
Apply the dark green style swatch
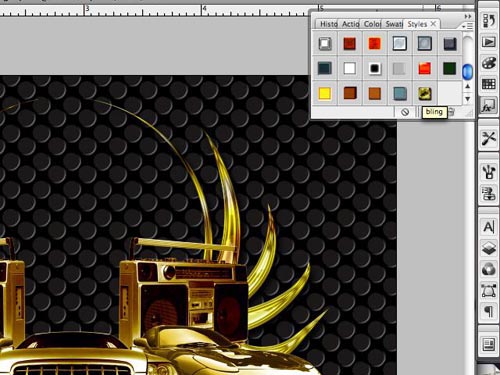pos(450,68)
